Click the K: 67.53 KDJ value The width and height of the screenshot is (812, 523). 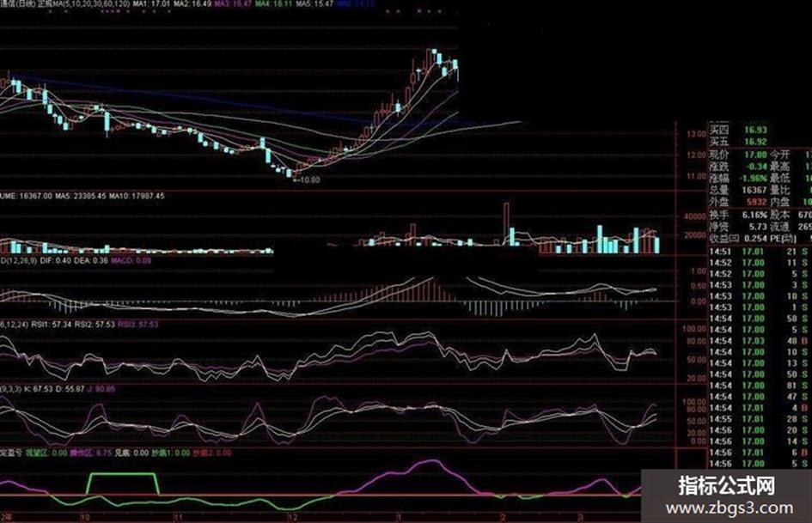point(39,389)
